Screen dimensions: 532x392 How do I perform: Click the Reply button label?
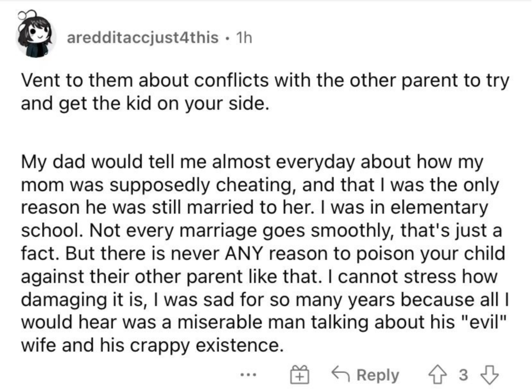point(378,375)
